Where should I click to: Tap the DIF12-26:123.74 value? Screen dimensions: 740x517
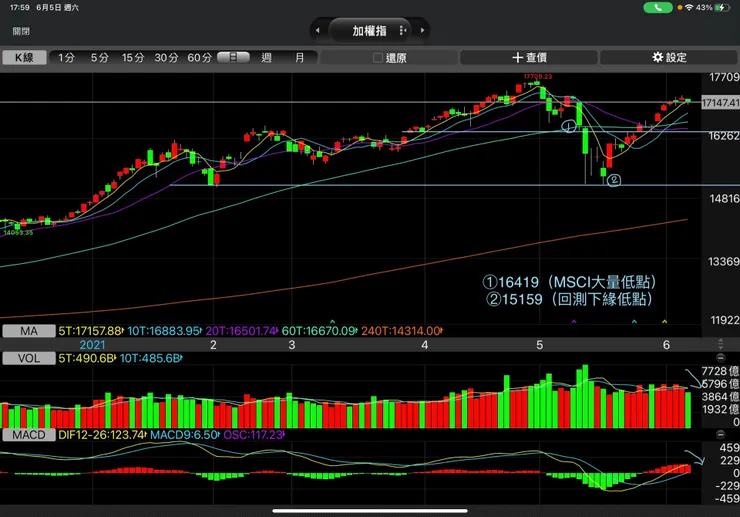pos(102,435)
